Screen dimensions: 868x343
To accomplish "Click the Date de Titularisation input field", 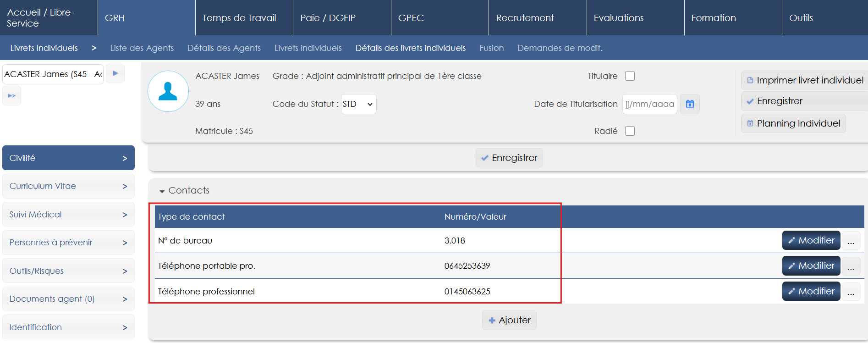I will 649,104.
